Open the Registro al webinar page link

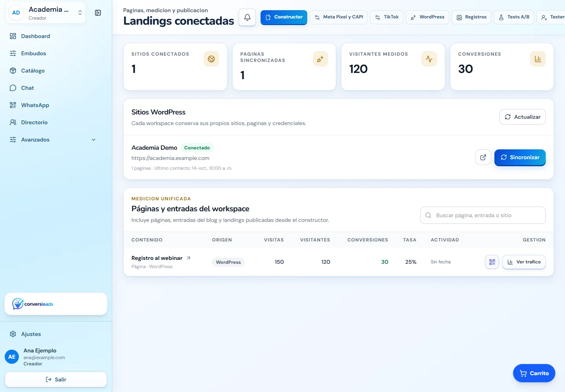(157, 258)
